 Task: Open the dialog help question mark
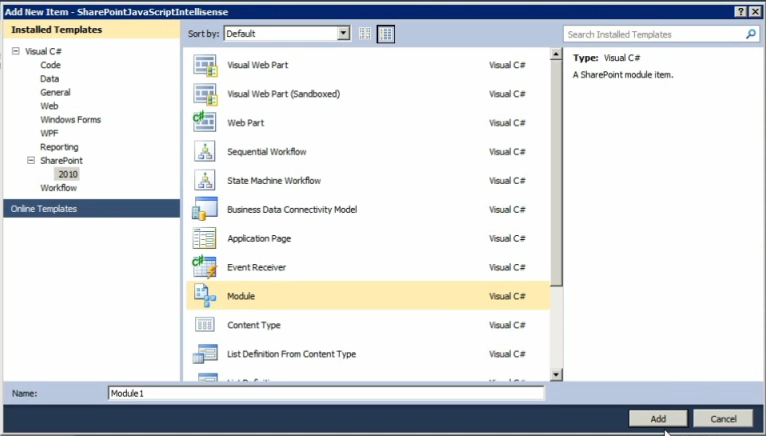741,12
